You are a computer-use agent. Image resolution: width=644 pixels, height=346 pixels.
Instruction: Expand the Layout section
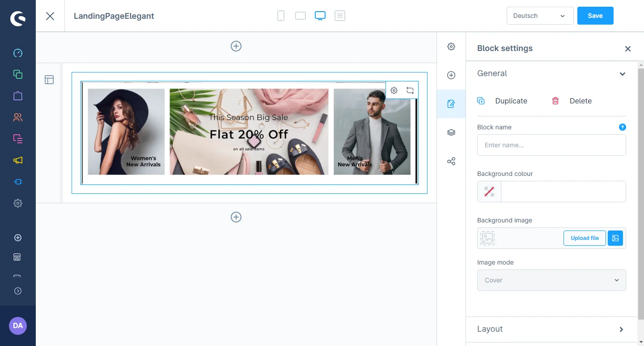pyautogui.click(x=551, y=329)
